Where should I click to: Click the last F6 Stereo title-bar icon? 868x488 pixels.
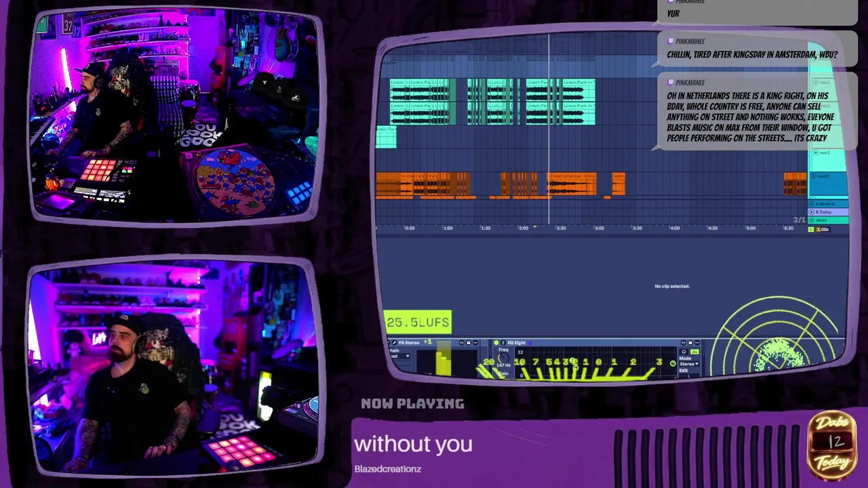(x=475, y=343)
